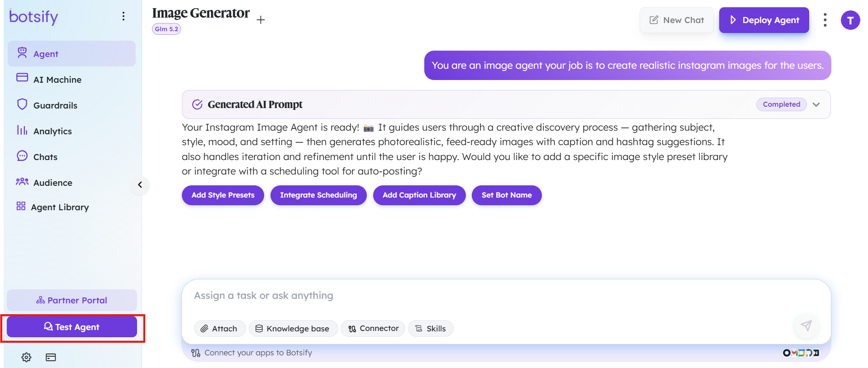Open settings gear icon in sidebar
The width and height of the screenshot is (868, 368).
(x=26, y=357)
